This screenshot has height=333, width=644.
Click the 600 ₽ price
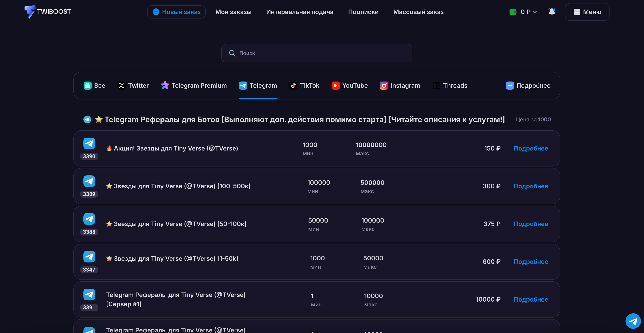tap(491, 262)
